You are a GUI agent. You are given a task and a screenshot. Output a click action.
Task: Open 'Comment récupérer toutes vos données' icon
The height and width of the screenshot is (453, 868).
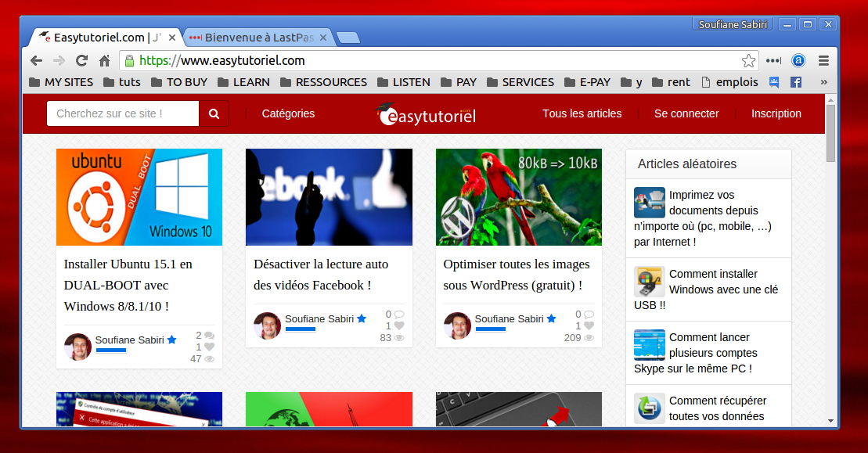point(650,408)
